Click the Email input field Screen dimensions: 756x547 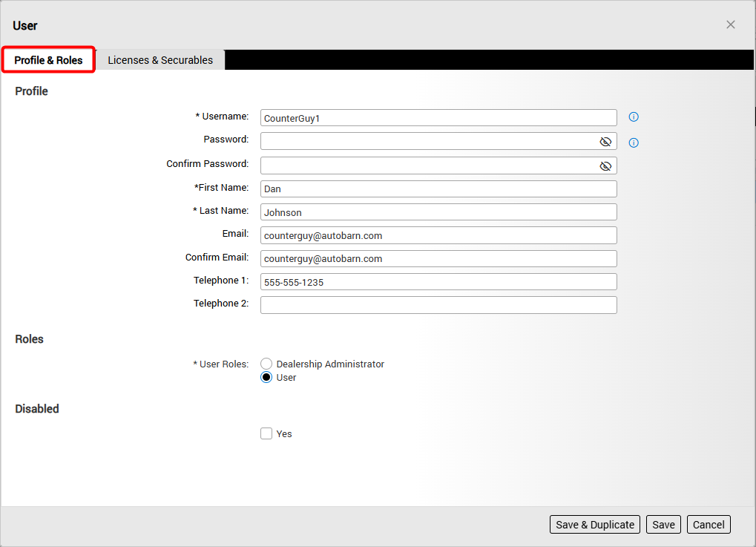click(x=438, y=235)
